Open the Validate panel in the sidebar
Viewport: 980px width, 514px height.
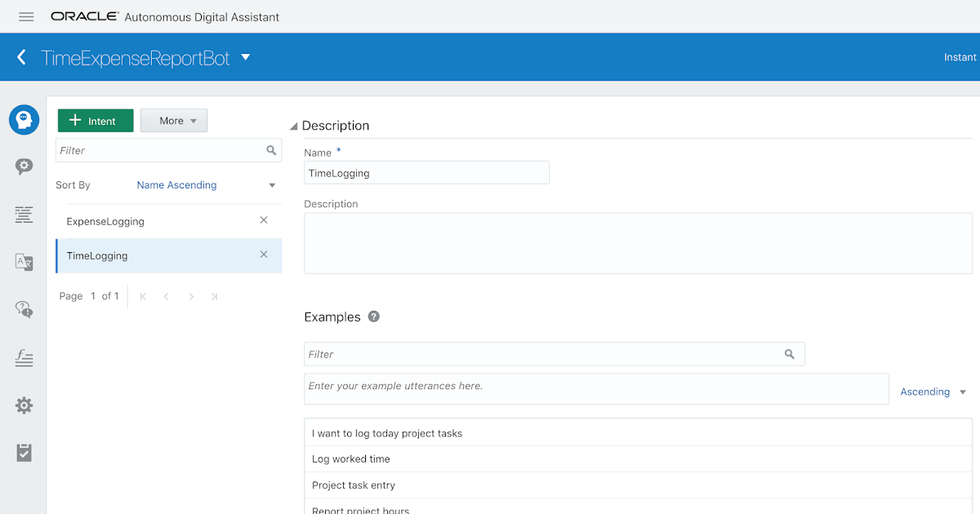(24, 453)
